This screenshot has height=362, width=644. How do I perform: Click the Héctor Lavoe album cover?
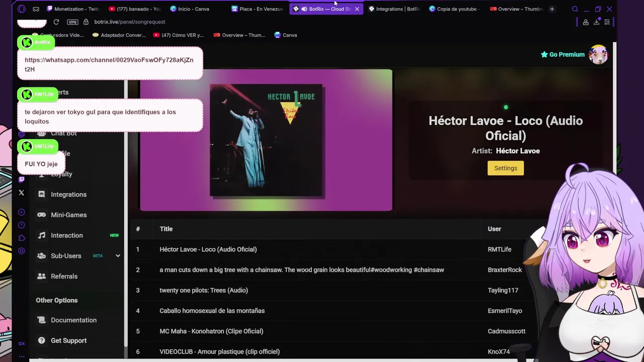point(267,140)
